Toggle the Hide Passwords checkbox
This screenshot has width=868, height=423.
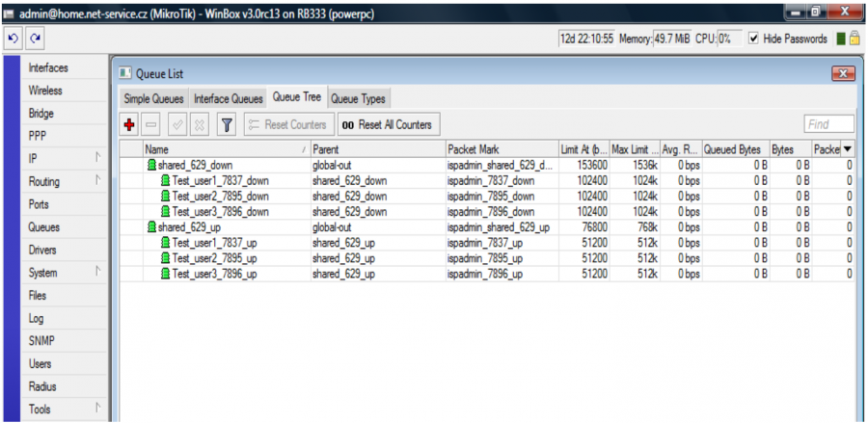coord(754,39)
